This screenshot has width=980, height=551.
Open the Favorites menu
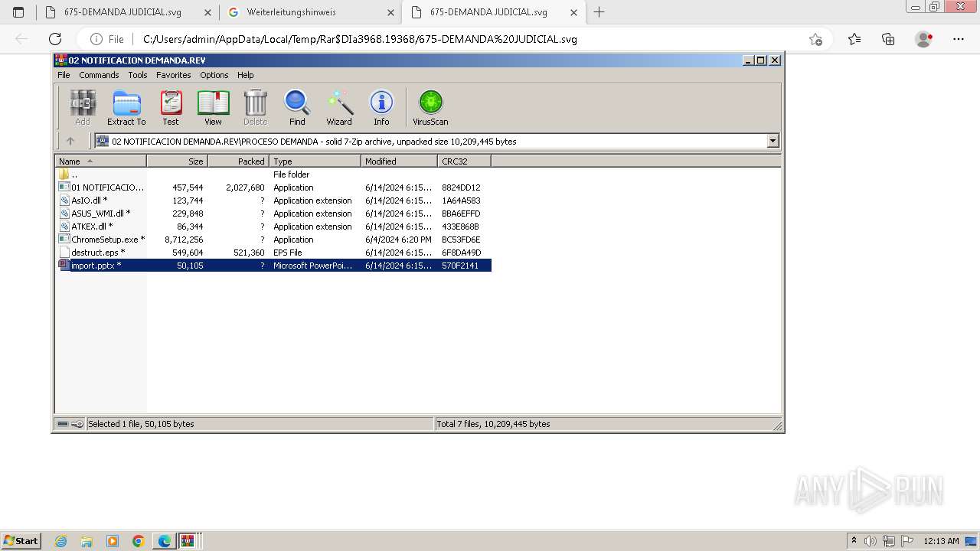[174, 75]
